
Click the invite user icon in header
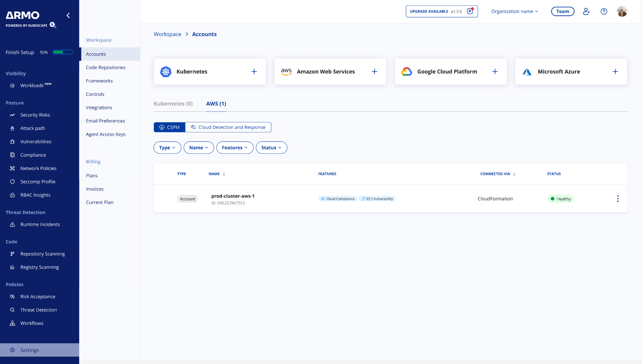[586, 12]
